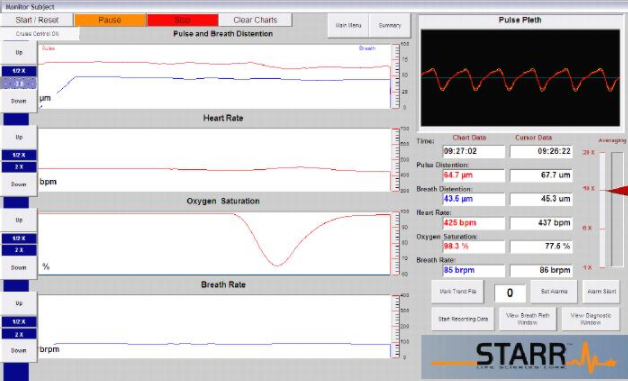This screenshot has width=628, height=381.
Task: Select 1/2 X scale for Distention chart
Action: (x=19, y=71)
